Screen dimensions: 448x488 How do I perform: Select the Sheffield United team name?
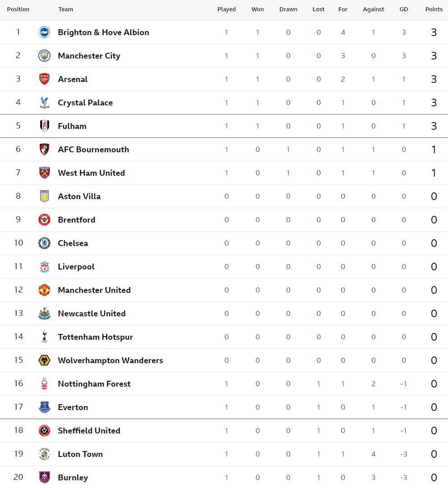[x=89, y=431]
